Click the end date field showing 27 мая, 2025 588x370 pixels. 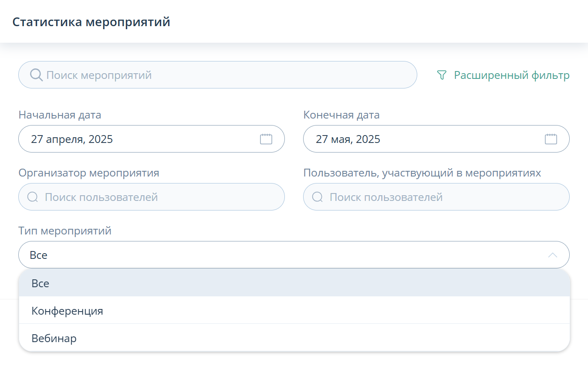(x=414, y=139)
